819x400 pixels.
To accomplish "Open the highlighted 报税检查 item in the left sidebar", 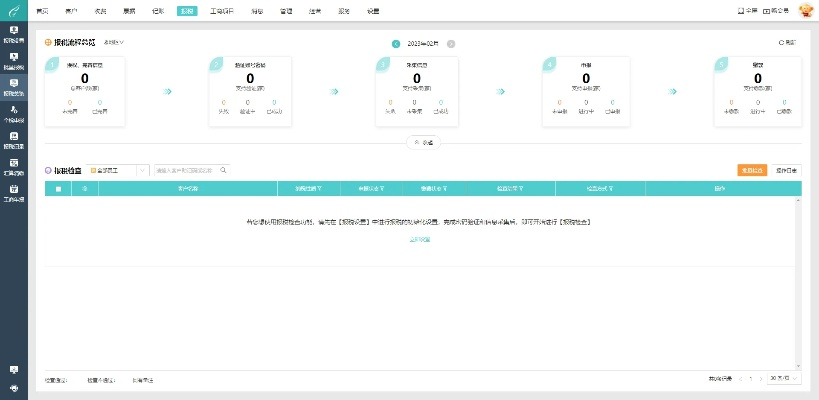I will (x=13, y=85).
